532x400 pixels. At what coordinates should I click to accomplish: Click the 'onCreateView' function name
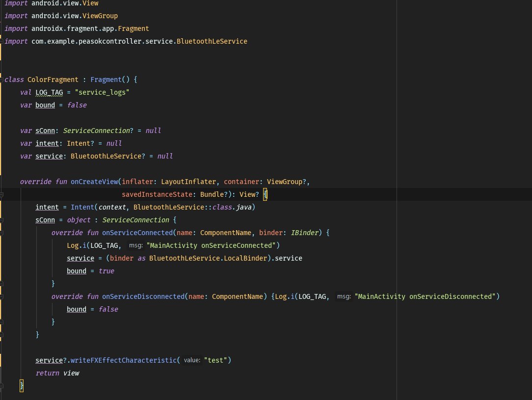tap(94, 182)
